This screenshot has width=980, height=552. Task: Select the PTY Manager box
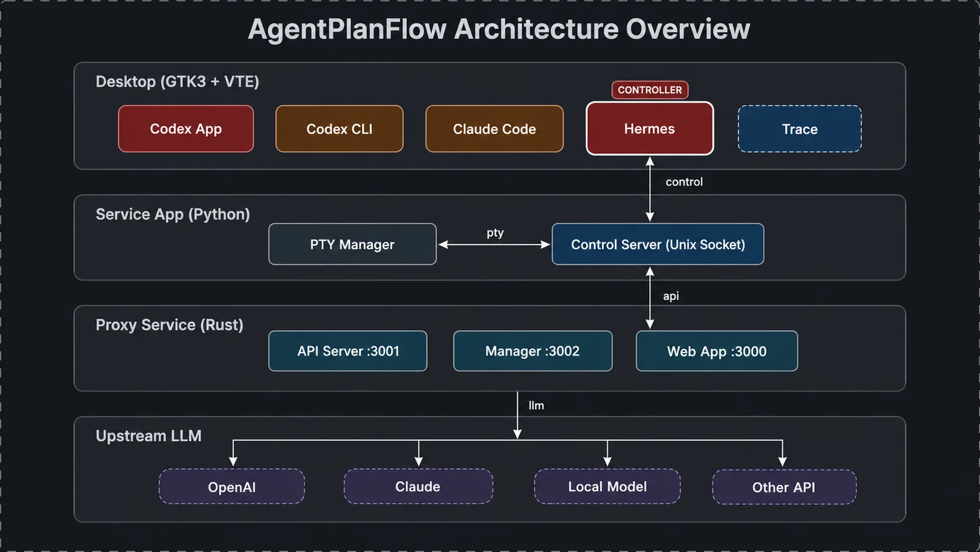(x=352, y=244)
